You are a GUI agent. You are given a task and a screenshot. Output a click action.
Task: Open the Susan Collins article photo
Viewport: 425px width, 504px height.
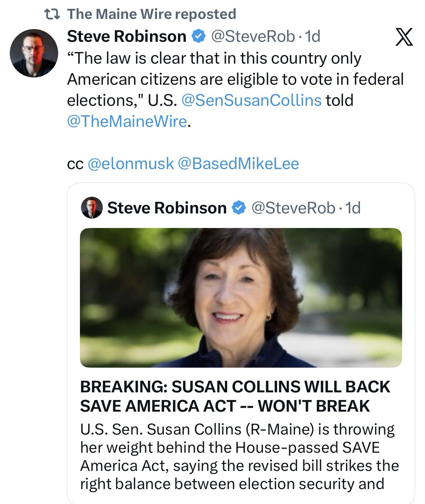pos(241,297)
